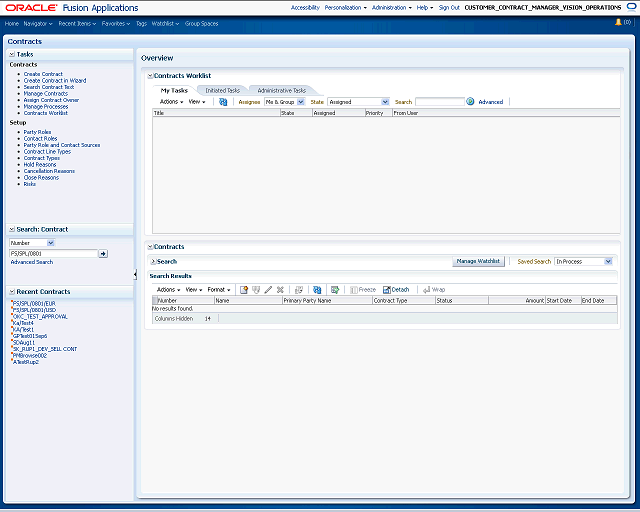Click the Freeze icon in Search Results toolbar
Image resolution: width=640 pixels, height=512 pixels.
[x=354, y=290]
